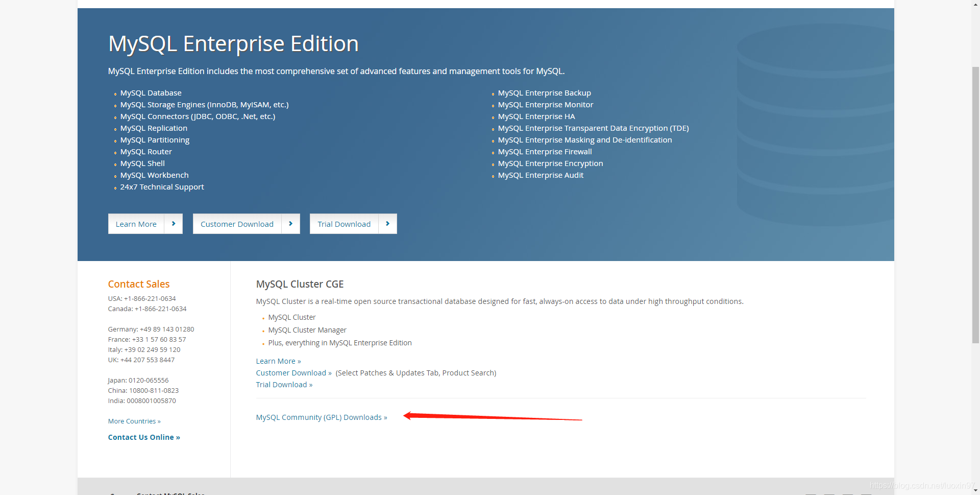Click the arrow beside Trial Download button
This screenshot has height=495, width=980.
click(x=388, y=224)
